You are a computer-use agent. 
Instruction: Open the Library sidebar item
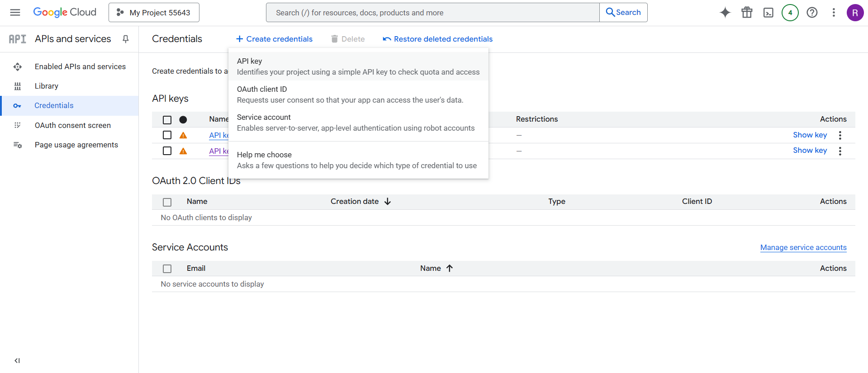(69, 86)
